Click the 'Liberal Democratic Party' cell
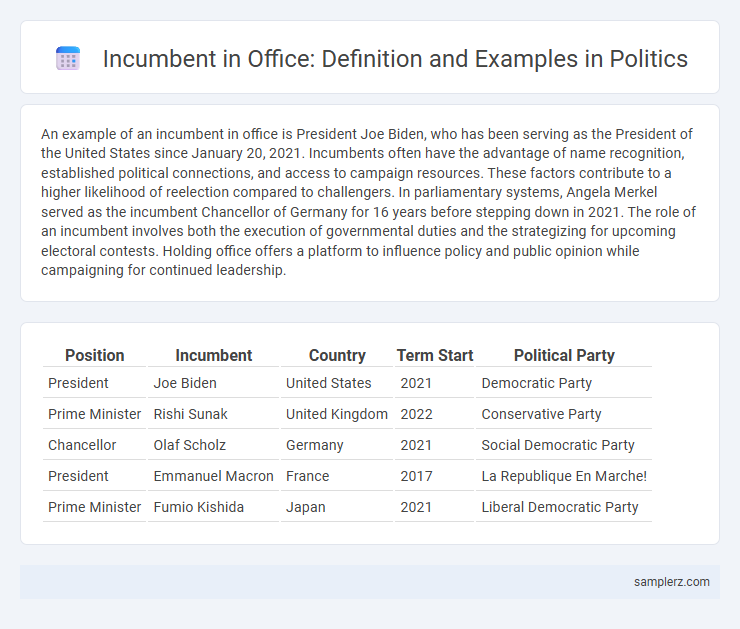Image resolution: width=740 pixels, height=629 pixels. (x=564, y=507)
